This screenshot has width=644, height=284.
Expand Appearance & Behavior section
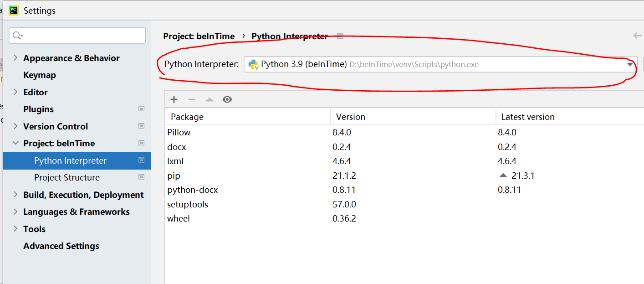pyautogui.click(x=15, y=58)
